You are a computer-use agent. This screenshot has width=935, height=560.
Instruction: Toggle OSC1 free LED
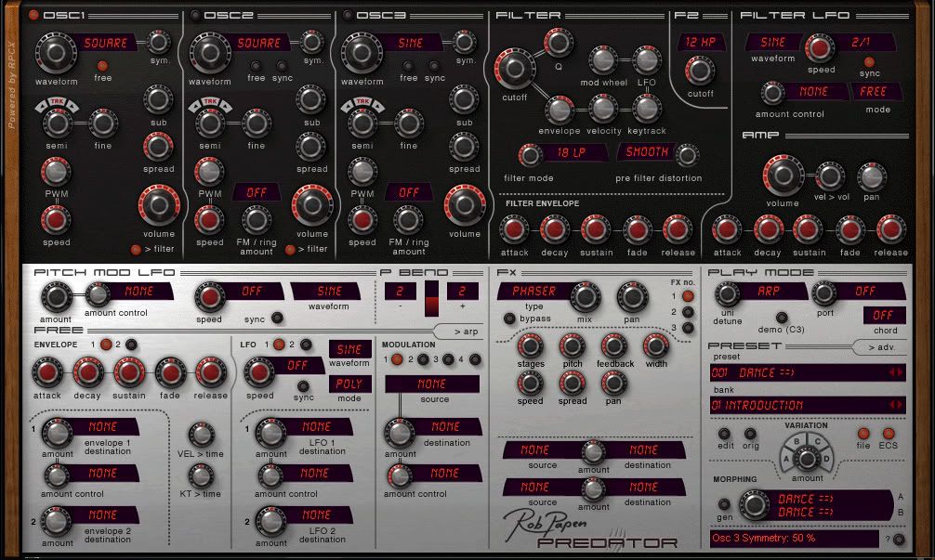tap(102, 66)
